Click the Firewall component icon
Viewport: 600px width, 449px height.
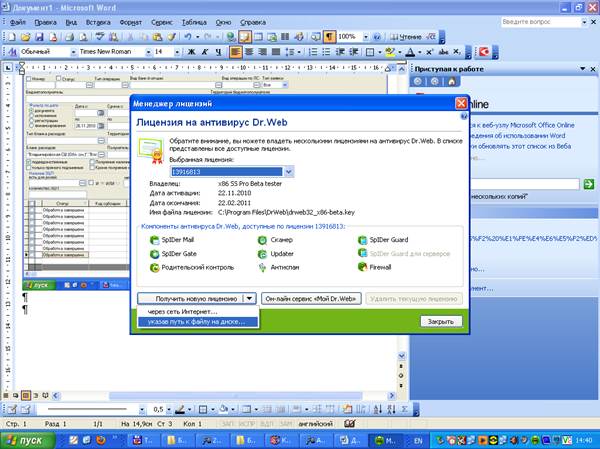click(362, 267)
